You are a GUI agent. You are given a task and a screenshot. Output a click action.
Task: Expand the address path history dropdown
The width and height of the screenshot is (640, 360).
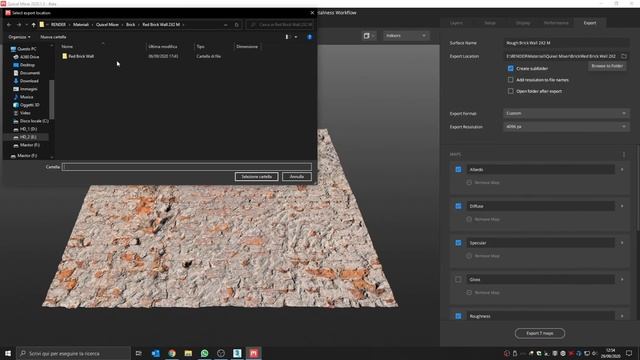(226, 25)
